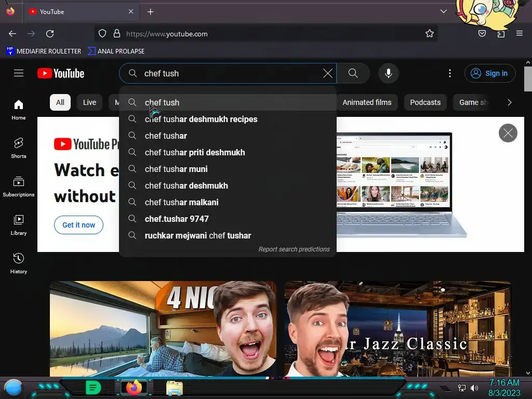The height and width of the screenshot is (399, 532).
Task: Pick 'chef.tushar 9747' suggestion
Action: click(228, 219)
